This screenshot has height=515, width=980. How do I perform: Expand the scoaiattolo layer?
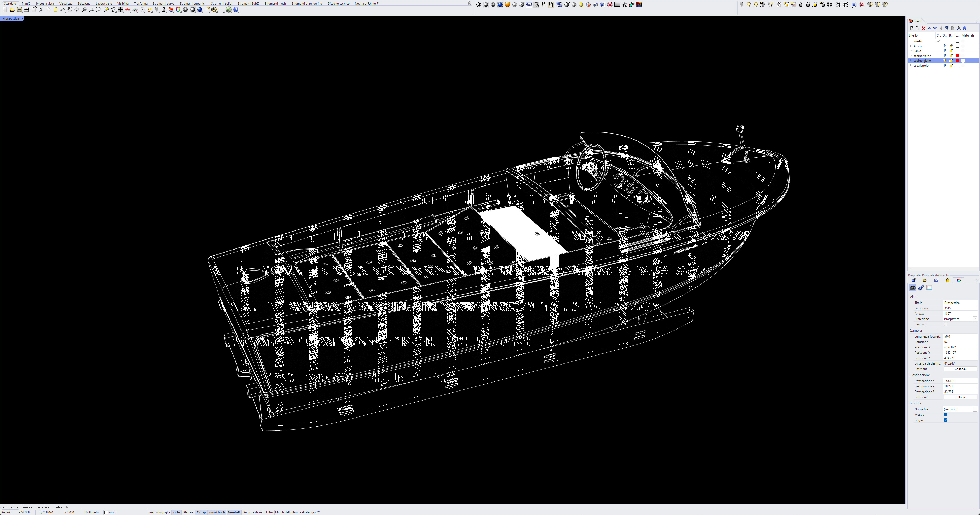click(x=910, y=66)
